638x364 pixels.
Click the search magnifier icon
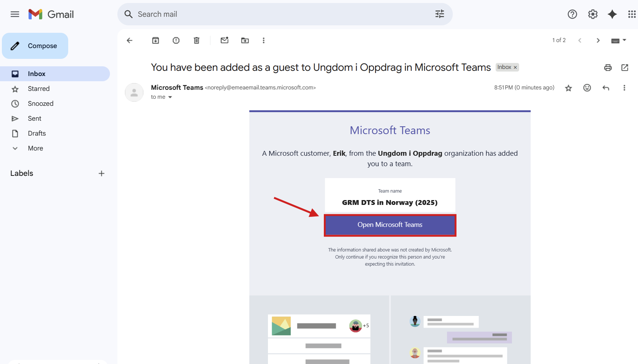(x=129, y=14)
